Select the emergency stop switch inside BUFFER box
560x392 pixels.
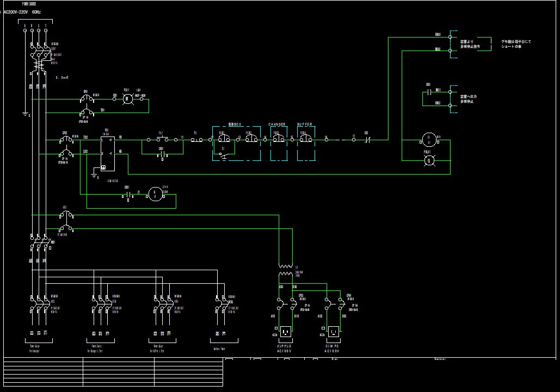306,139
